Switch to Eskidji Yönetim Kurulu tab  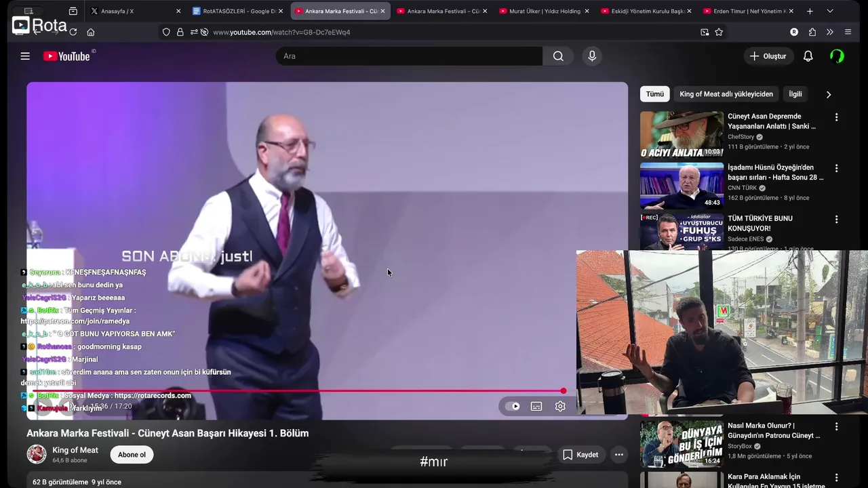(x=646, y=11)
